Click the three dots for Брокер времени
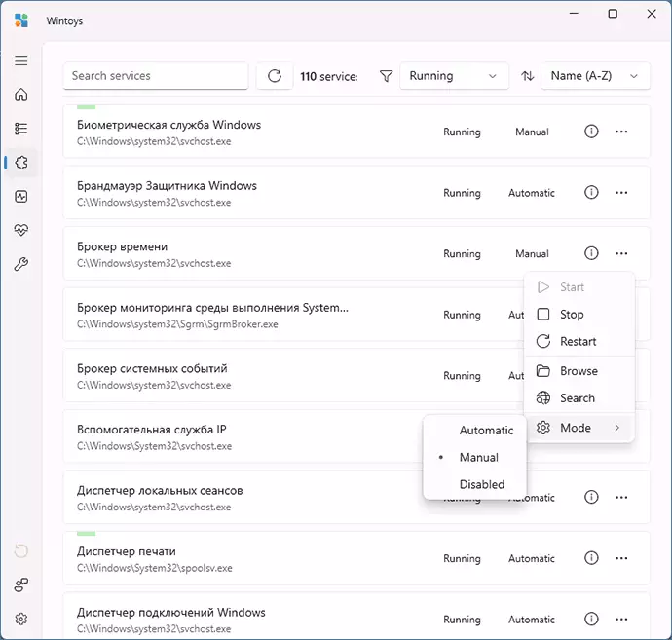 [621, 253]
